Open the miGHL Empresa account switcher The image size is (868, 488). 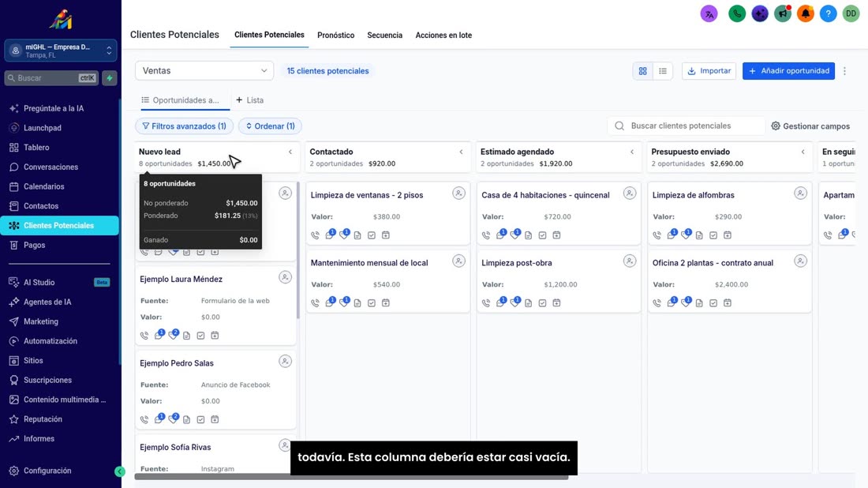pos(61,51)
